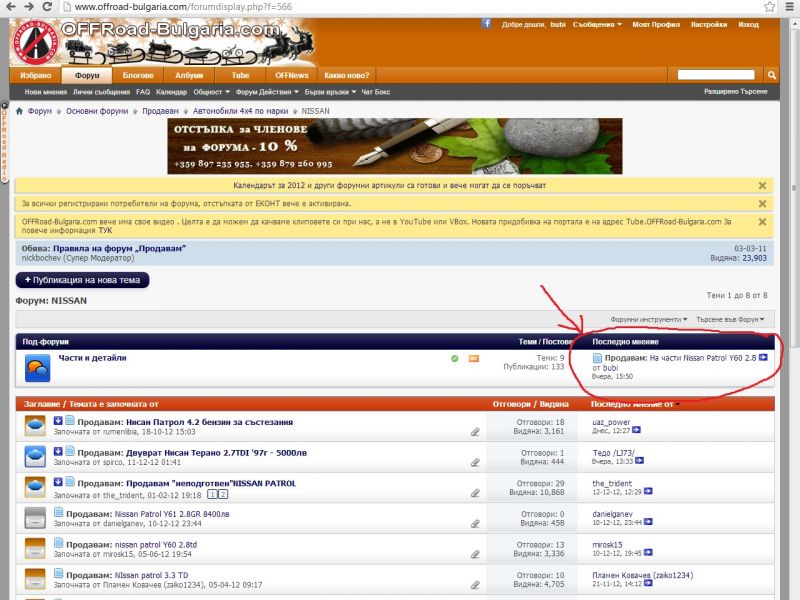Open Моят Профил link
The width and height of the screenshot is (800, 600).
(x=656, y=24)
